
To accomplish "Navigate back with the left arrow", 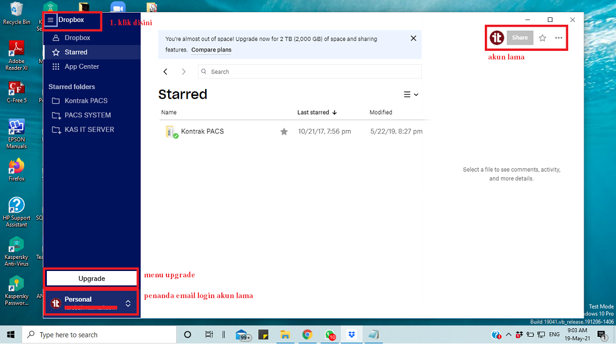I will [165, 72].
